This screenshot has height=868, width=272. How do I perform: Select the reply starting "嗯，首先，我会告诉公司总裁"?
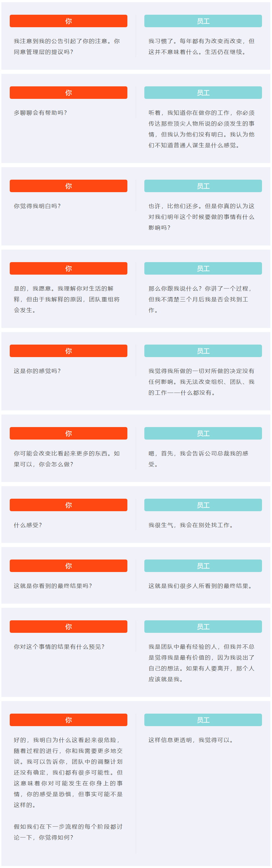(198, 459)
